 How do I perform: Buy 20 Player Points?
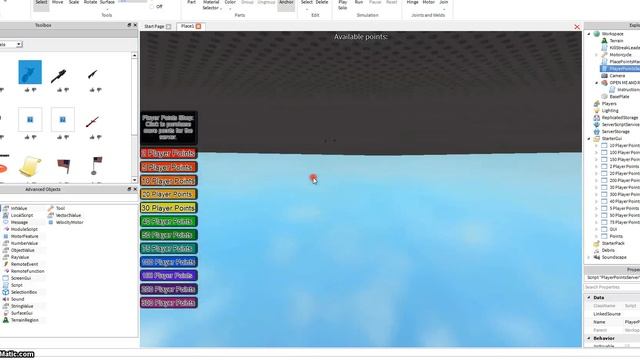click(x=169, y=194)
